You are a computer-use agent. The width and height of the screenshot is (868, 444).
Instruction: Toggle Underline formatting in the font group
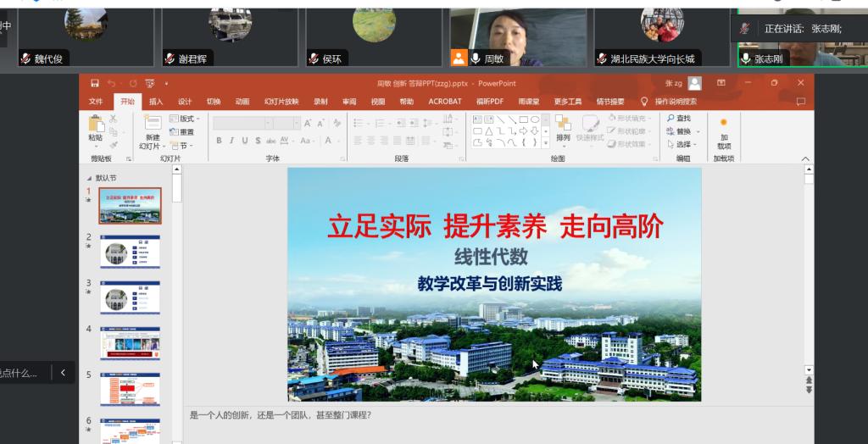pyautogui.click(x=244, y=141)
